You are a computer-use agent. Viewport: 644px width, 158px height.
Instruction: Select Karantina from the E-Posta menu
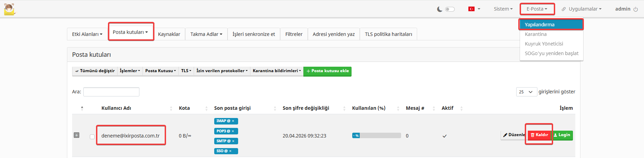535,34
